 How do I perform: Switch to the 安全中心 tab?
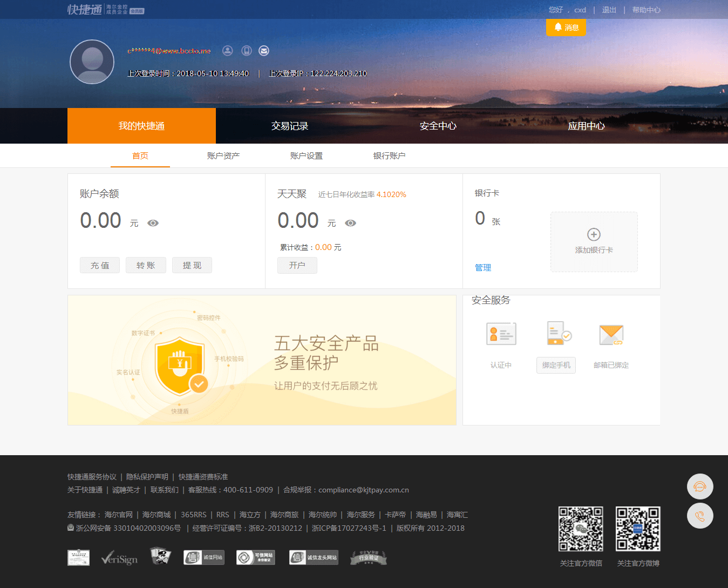tap(438, 126)
